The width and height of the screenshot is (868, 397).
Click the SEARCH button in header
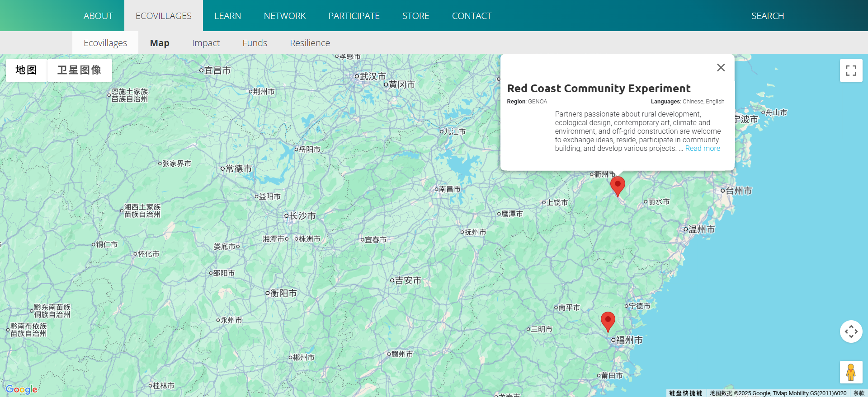click(x=767, y=16)
